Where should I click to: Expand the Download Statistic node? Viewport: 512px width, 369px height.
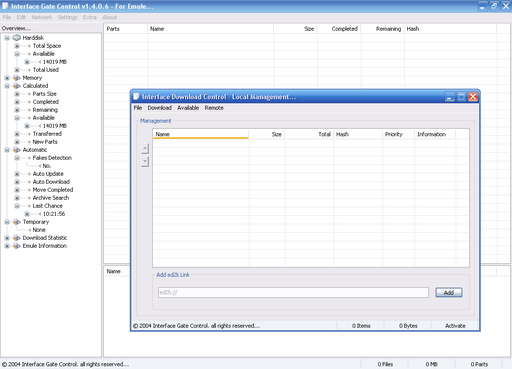point(7,238)
